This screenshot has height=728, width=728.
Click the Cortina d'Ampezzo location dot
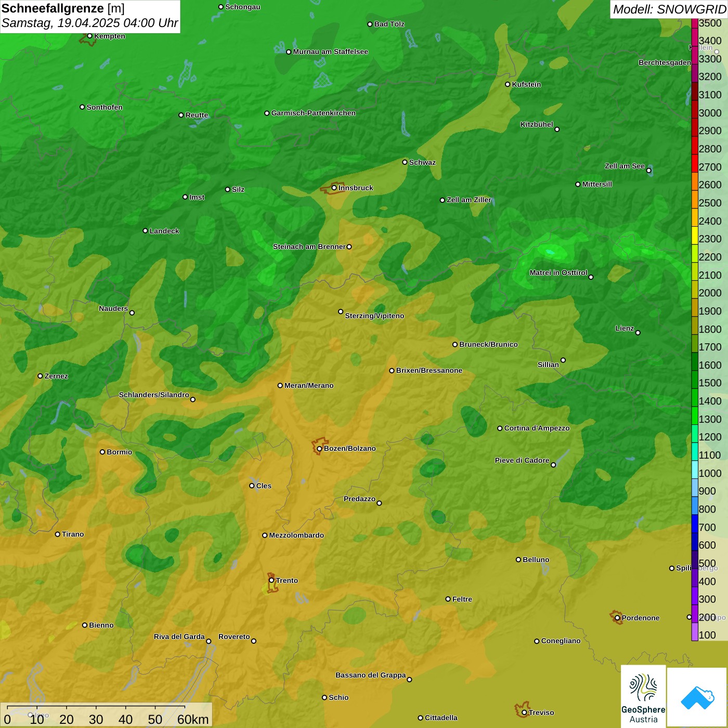[500, 428]
